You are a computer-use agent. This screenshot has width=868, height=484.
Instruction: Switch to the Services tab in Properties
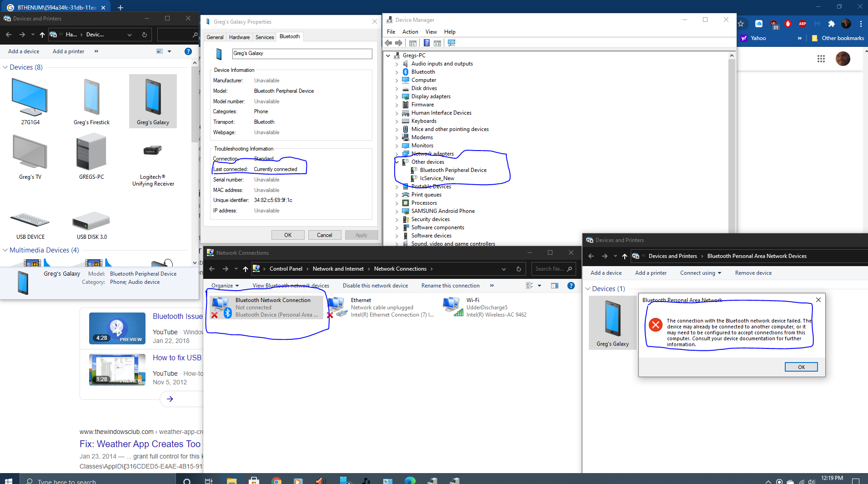click(x=265, y=37)
